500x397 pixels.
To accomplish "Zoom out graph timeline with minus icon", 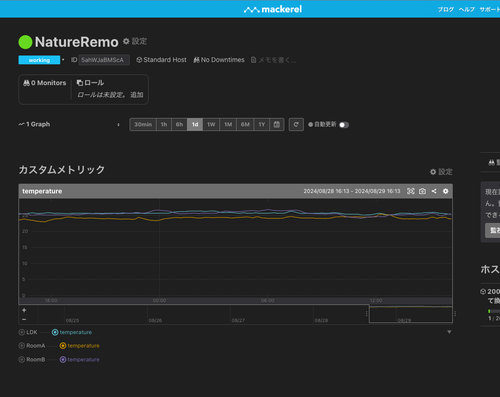I will tap(24, 319).
